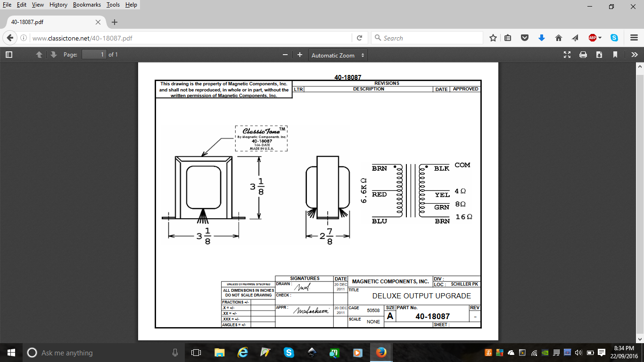Click the Adblock Plus icon
This screenshot has width=644, height=362.
tap(593, 38)
